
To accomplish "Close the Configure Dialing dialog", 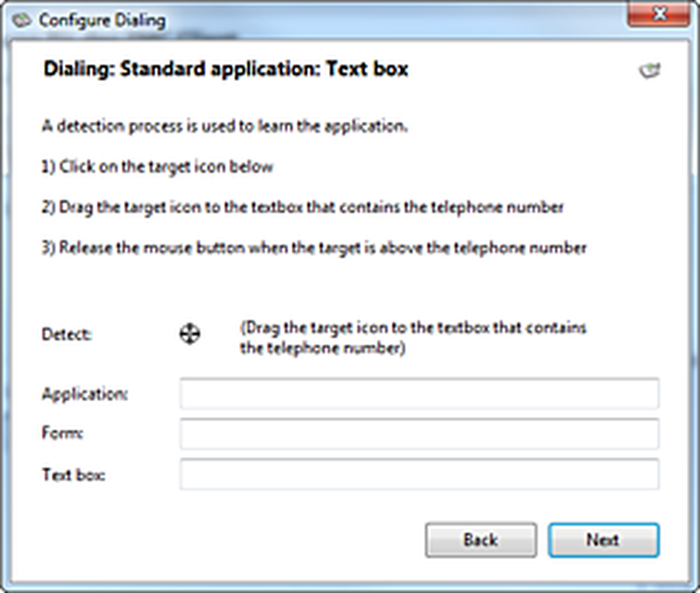I will coord(659,15).
